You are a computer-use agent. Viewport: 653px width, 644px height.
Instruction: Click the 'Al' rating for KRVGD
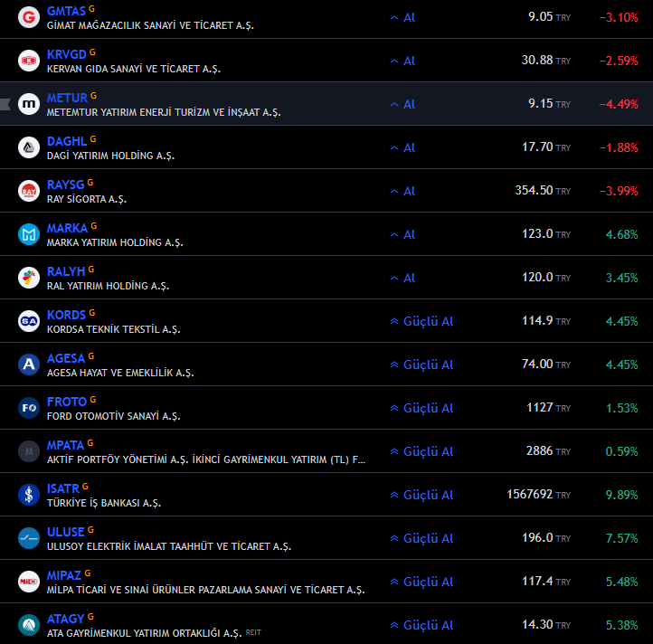click(402, 61)
